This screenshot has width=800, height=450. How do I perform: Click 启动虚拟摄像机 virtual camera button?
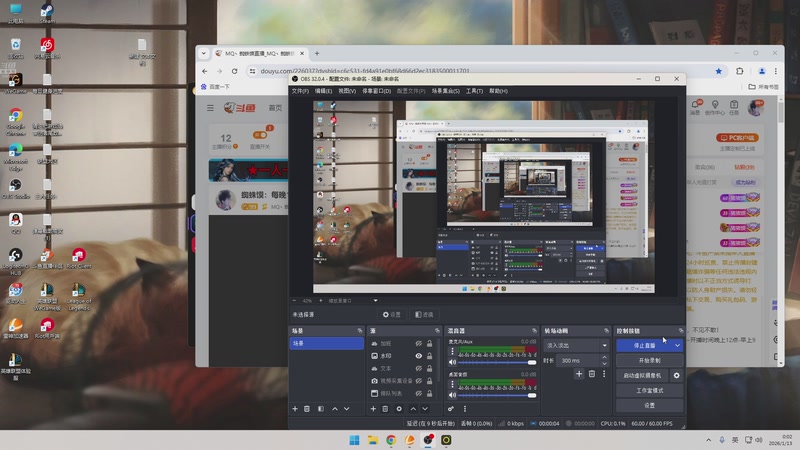pos(642,376)
